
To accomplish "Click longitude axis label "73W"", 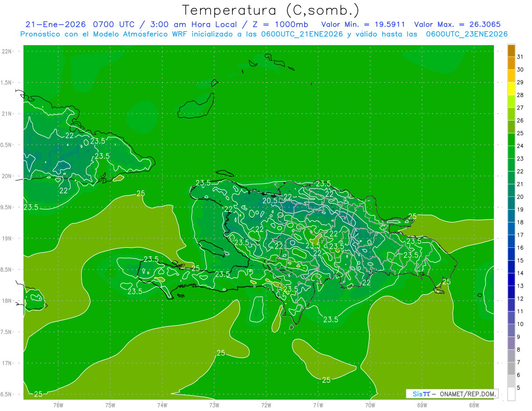I will pyautogui.click(x=214, y=405).
